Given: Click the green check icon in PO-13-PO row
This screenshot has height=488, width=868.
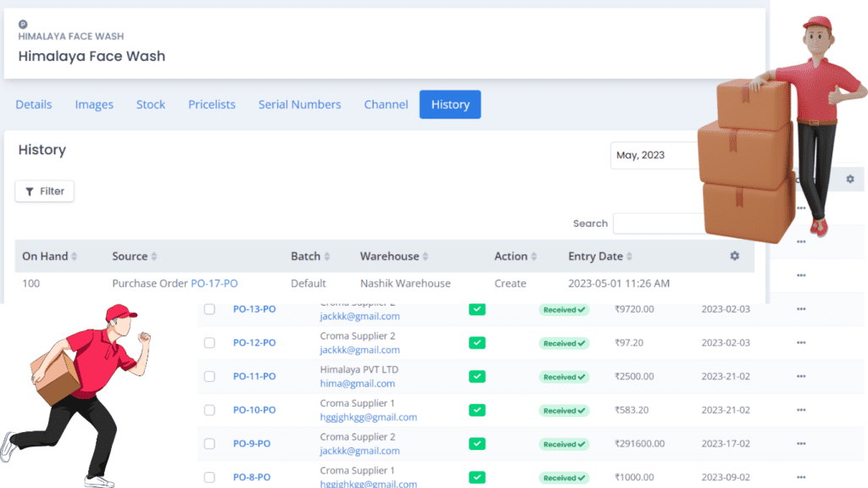Looking at the screenshot, I should pos(477,309).
